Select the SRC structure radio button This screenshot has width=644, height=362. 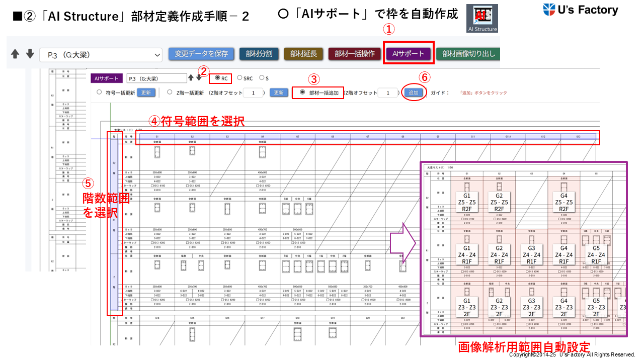(239, 78)
